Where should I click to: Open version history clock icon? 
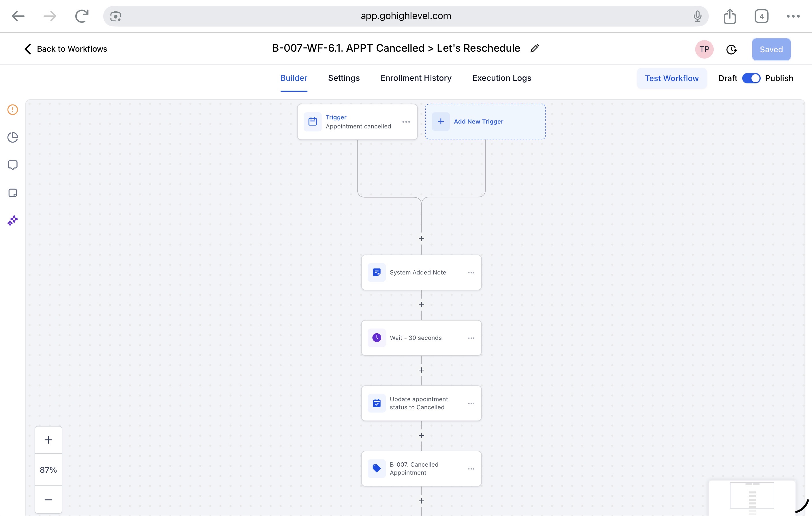(731, 50)
